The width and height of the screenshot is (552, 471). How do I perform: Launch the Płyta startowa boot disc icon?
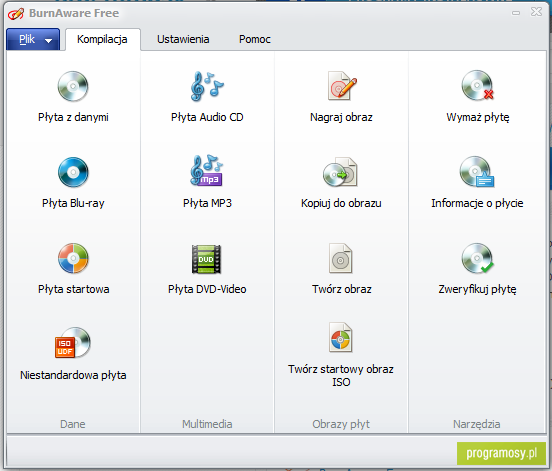point(73,258)
